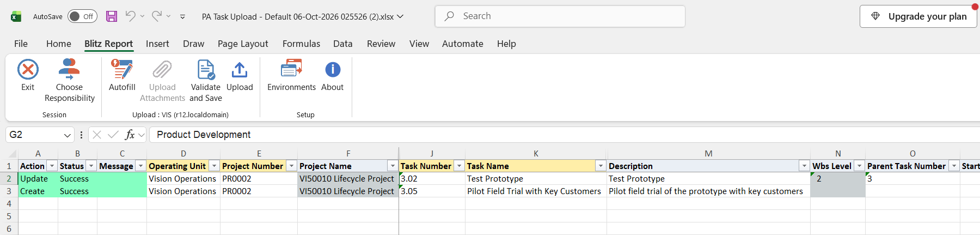
Task: Click the formula bar Cancel X
Action: click(97, 135)
